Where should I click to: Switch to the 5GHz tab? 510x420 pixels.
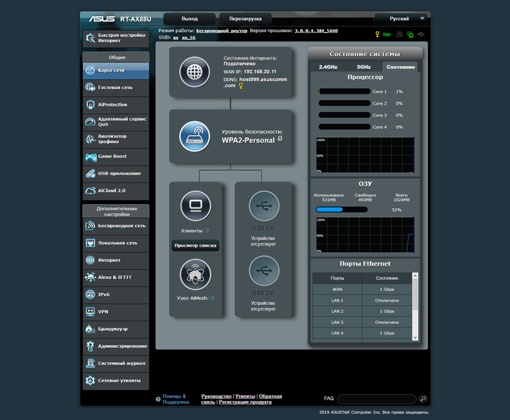click(x=363, y=67)
